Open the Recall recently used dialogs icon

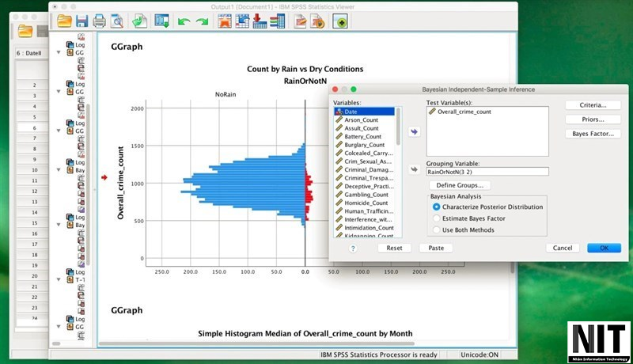click(x=162, y=21)
